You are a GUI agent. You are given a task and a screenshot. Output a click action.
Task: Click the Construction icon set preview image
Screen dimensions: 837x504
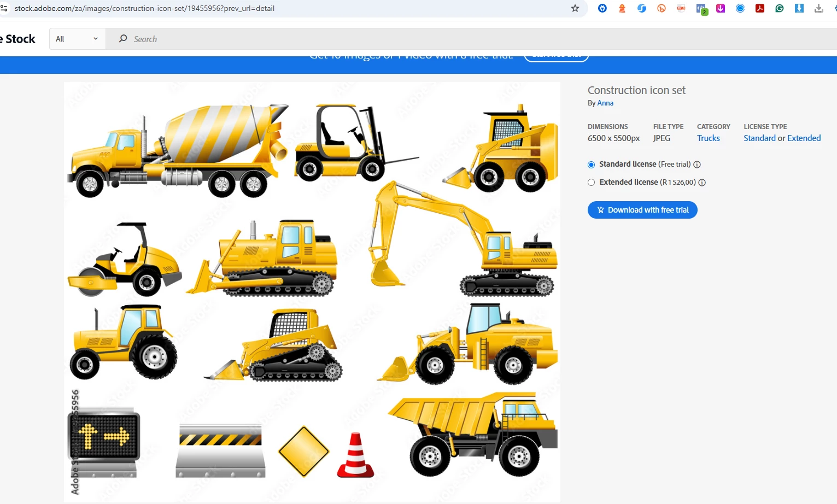point(312,292)
